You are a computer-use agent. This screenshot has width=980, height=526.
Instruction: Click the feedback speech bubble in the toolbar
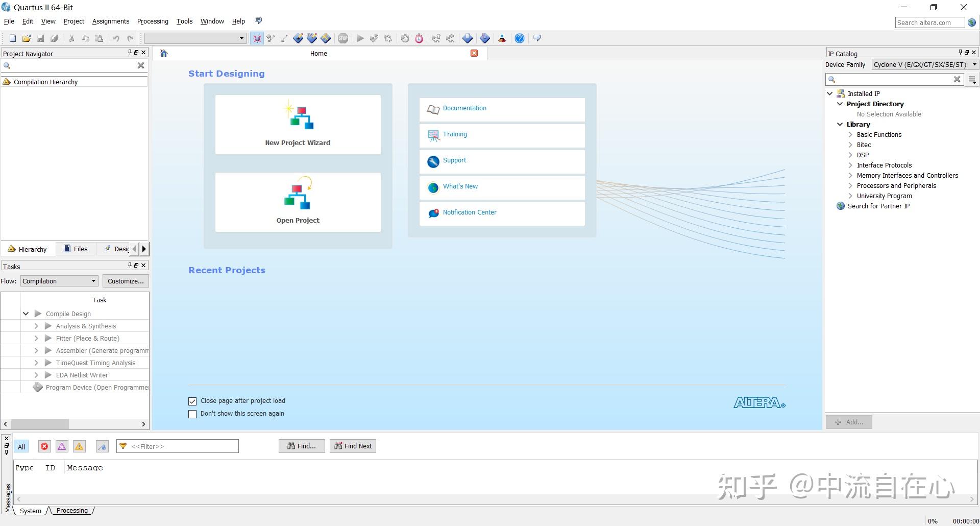click(x=537, y=38)
